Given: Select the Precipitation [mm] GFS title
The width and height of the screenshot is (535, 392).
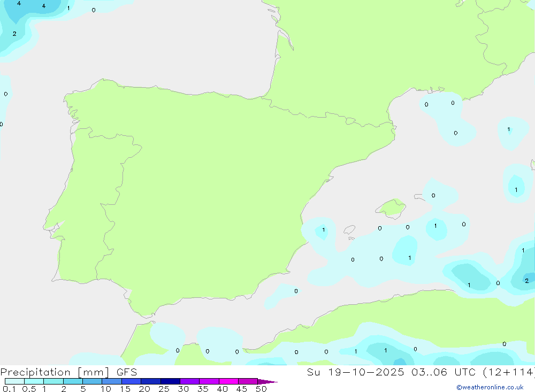Looking at the screenshot, I should click(68, 372).
